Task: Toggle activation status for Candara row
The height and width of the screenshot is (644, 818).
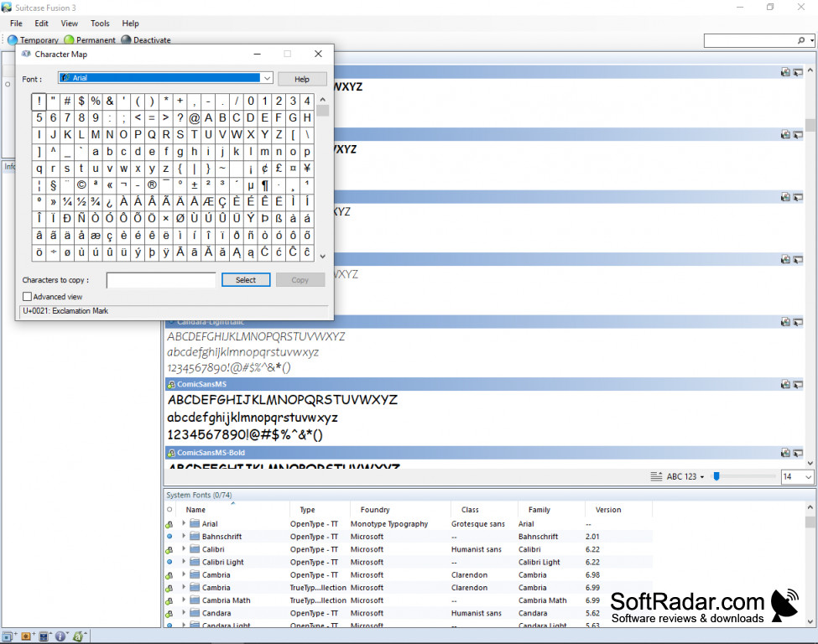Action: tap(169, 614)
